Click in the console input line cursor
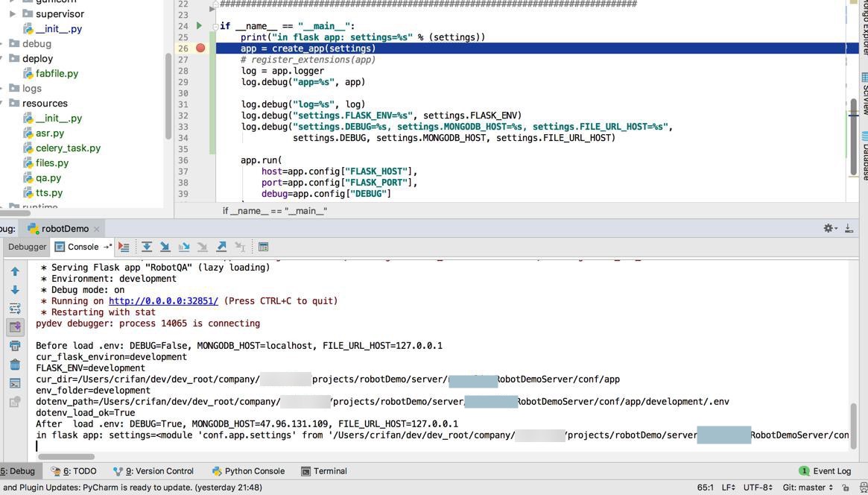 coord(37,447)
